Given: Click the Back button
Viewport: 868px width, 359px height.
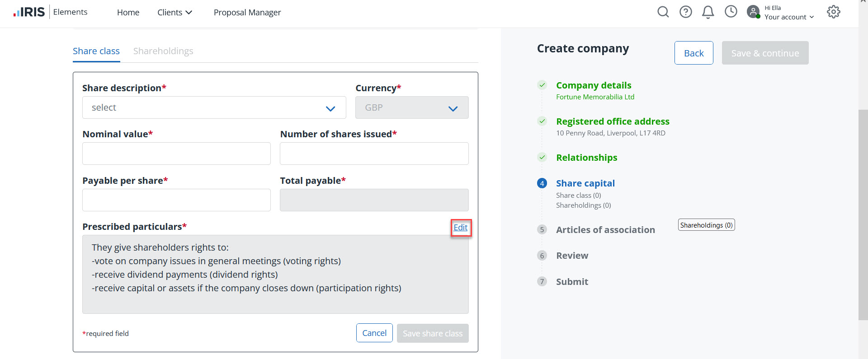Looking at the screenshot, I should [693, 53].
